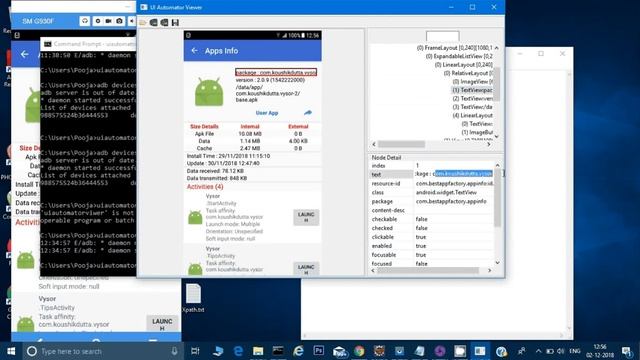Select the (2) TextView:version tree node
Viewport: 640px width, 360px height.
(472, 98)
